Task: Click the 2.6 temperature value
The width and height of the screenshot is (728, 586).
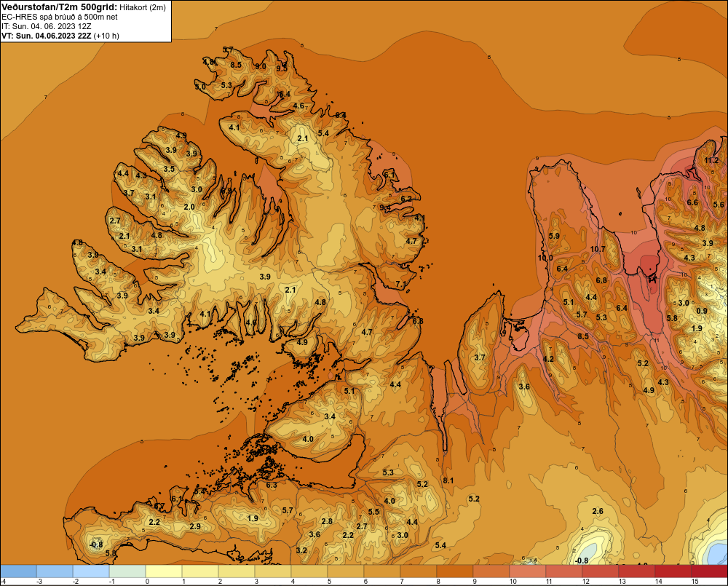Action: coord(598,511)
